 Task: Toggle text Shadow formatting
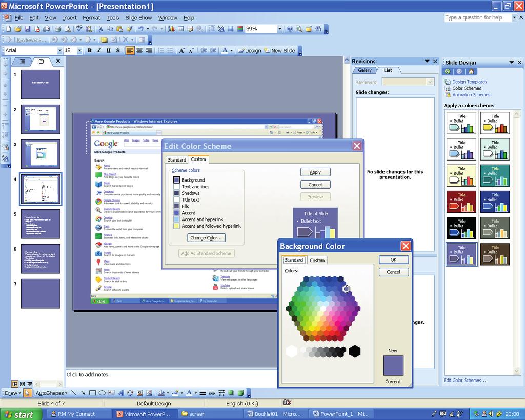pyautogui.click(x=118, y=51)
